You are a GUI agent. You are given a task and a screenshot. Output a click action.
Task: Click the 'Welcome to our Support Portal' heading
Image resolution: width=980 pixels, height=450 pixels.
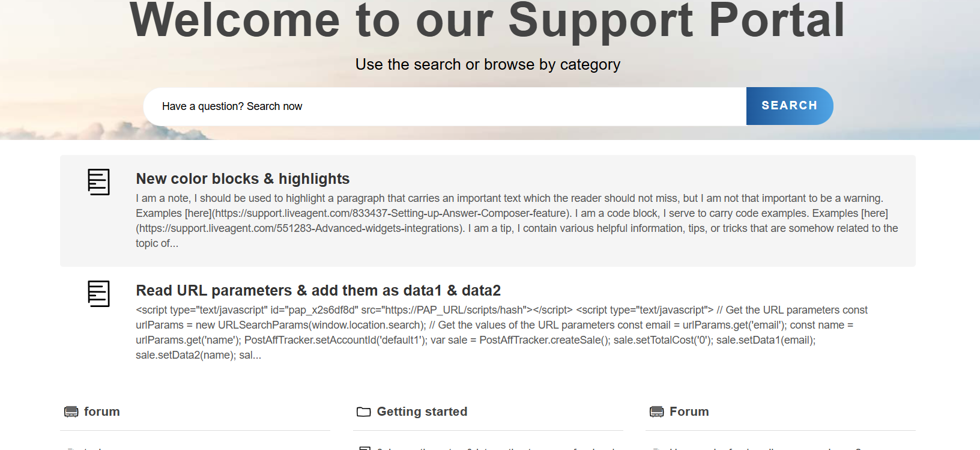487,21
